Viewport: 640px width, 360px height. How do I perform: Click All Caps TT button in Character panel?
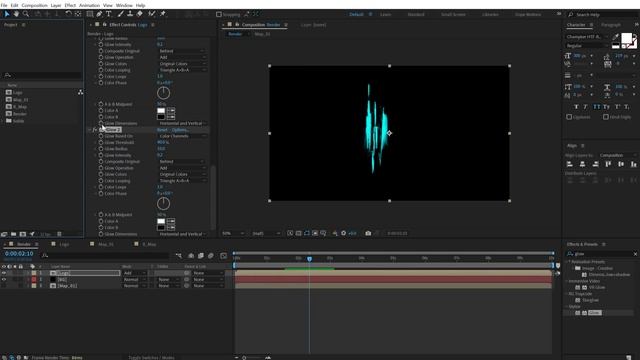click(596, 107)
